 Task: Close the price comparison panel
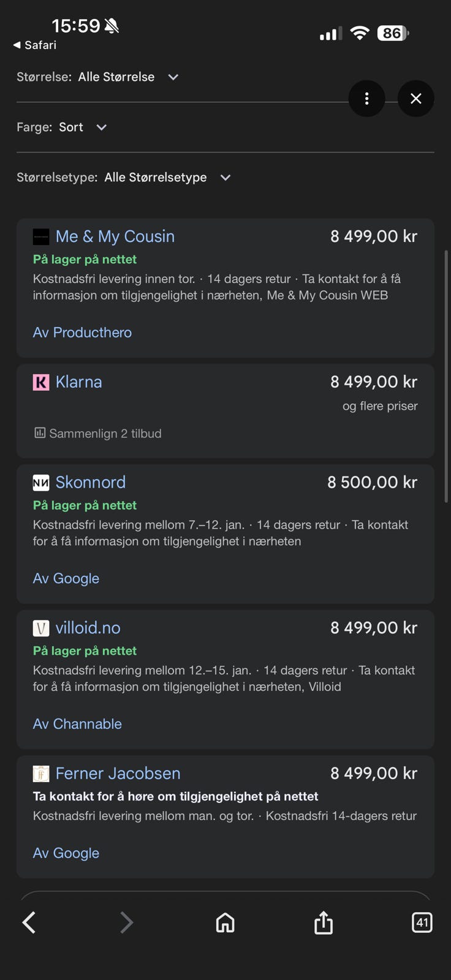415,99
